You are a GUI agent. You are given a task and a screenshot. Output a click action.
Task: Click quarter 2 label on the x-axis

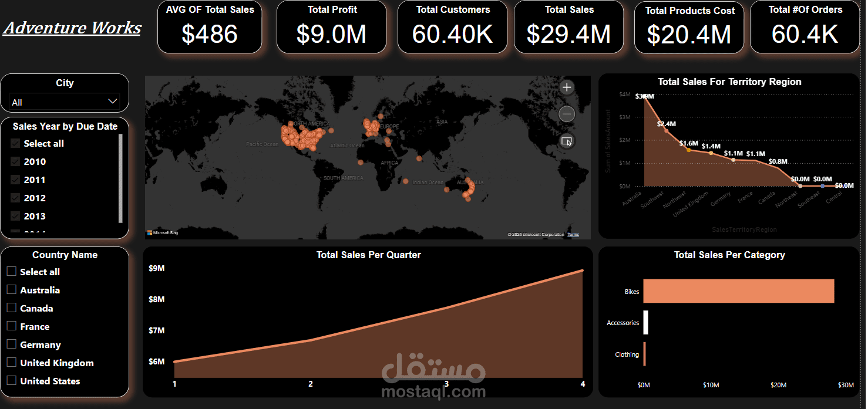coord(311,384)
